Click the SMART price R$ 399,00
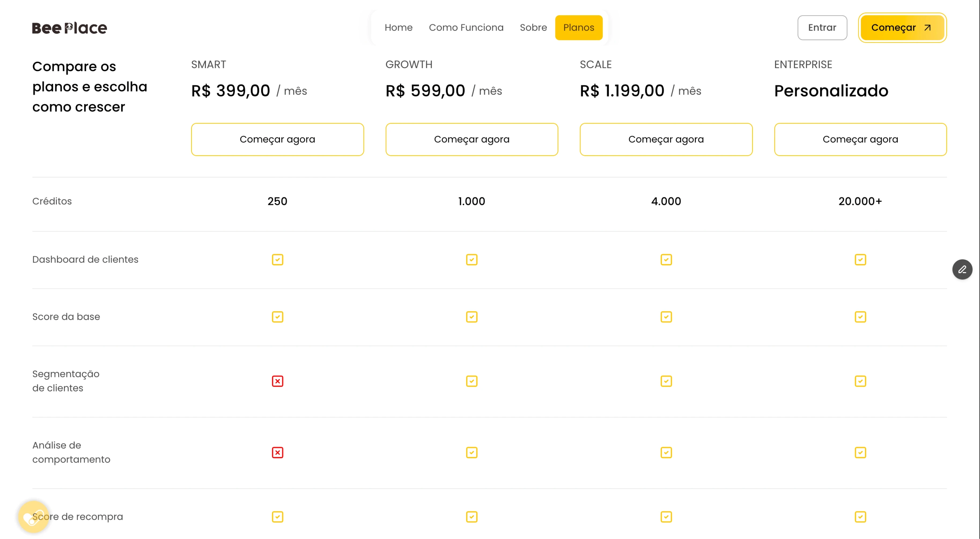The height and width of the screenshot is (539, 980). (x=231, y=91)
